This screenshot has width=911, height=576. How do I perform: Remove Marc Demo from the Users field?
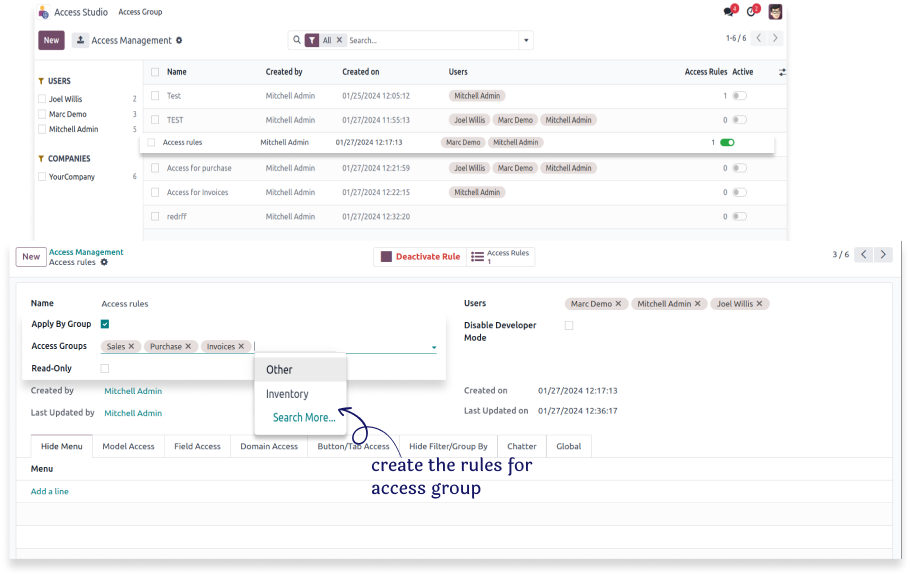[x=618, y=304]
